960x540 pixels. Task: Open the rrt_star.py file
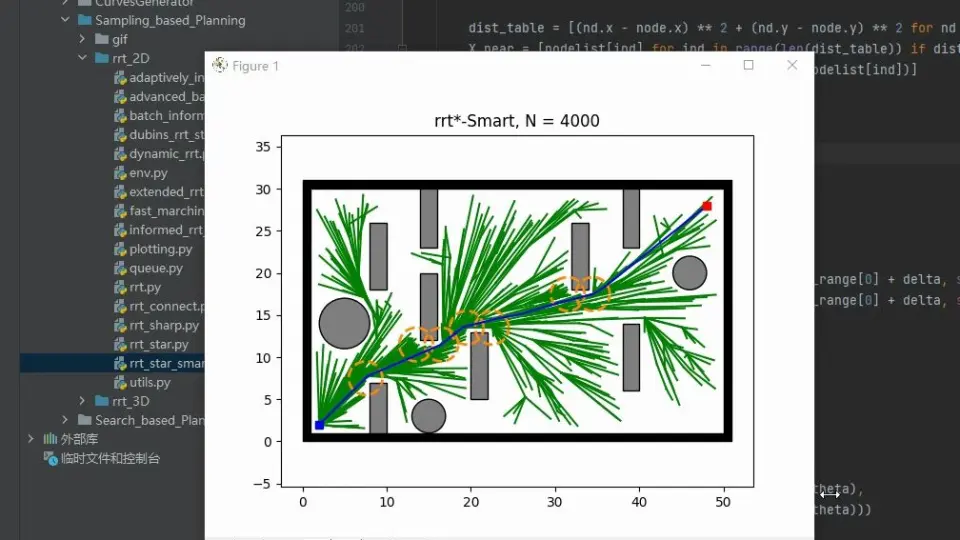(x=159, y=344)
